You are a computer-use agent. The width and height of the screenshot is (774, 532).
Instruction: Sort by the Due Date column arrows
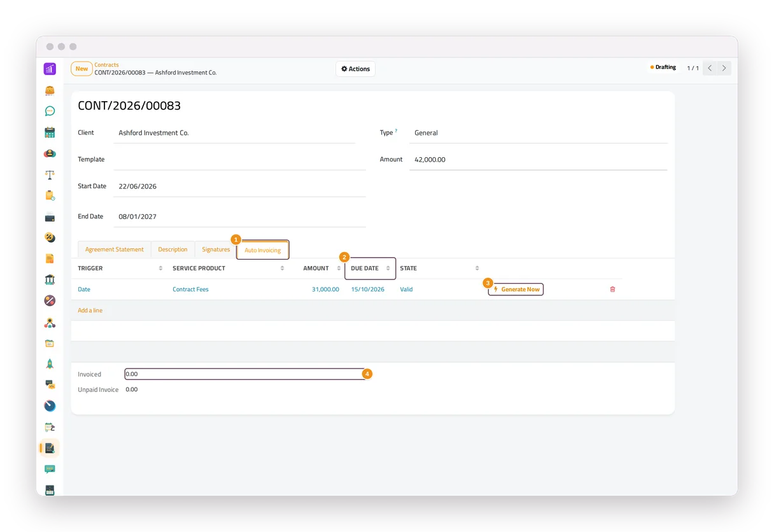pos(388,269)
